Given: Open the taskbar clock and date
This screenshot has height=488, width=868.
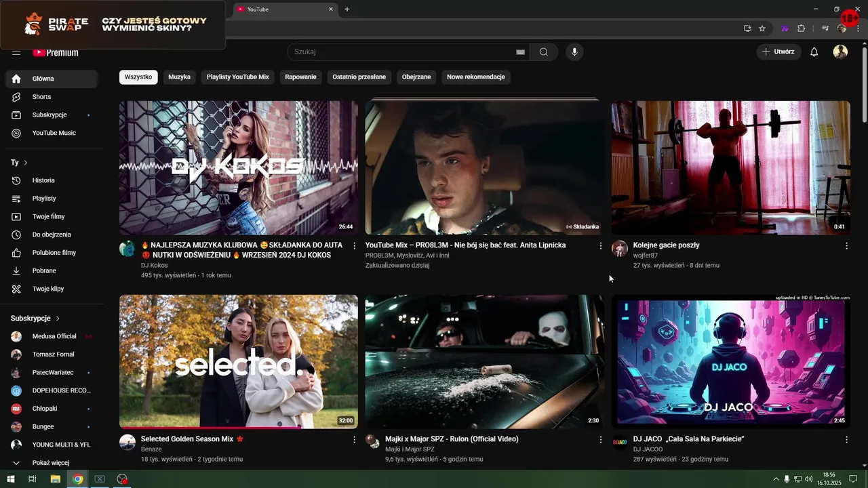Looking at the screenshot, I should 829,479.
